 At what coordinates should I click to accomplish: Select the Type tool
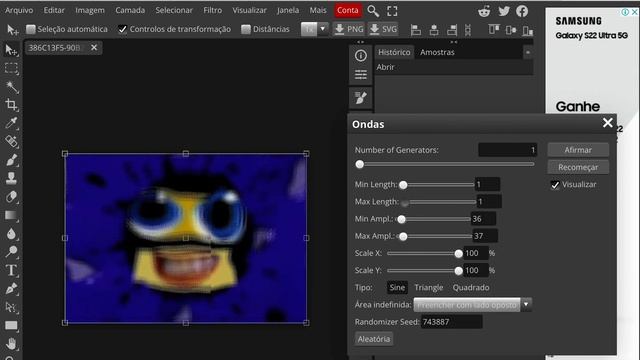[11, 270]
